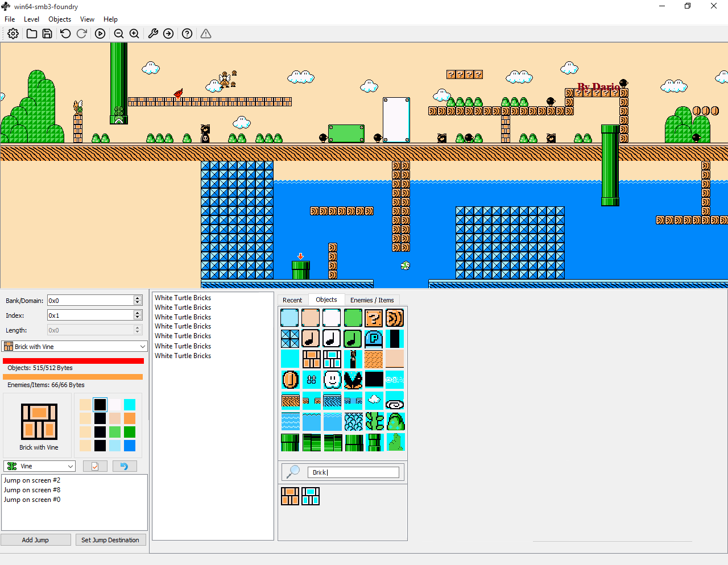Select the white spiral cloud object
The width and height of the screenshot is (728, 565).
(395, 401)
